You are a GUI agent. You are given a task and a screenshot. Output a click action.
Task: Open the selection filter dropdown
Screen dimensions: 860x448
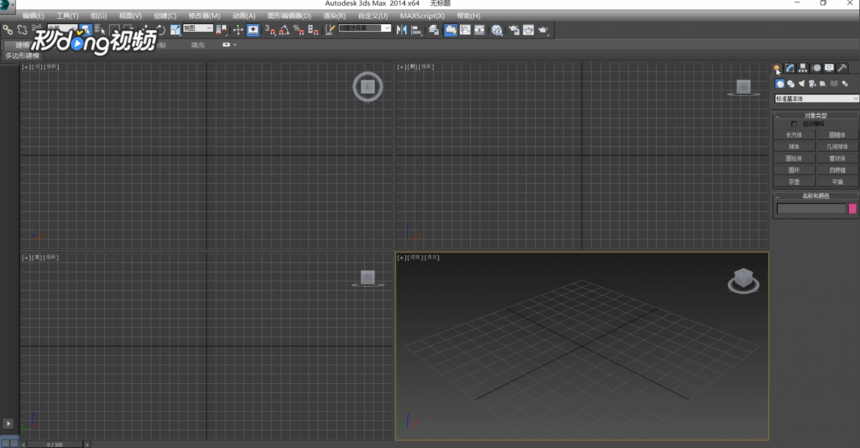[62, 28]
